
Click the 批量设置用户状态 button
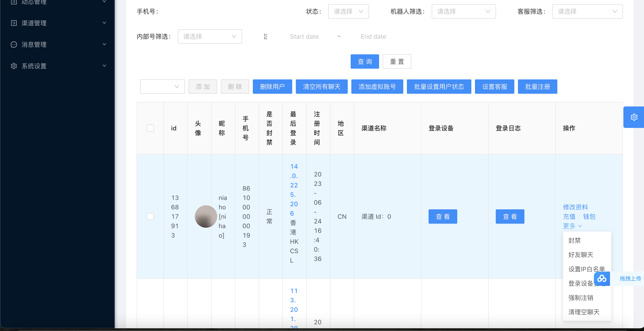439,87
